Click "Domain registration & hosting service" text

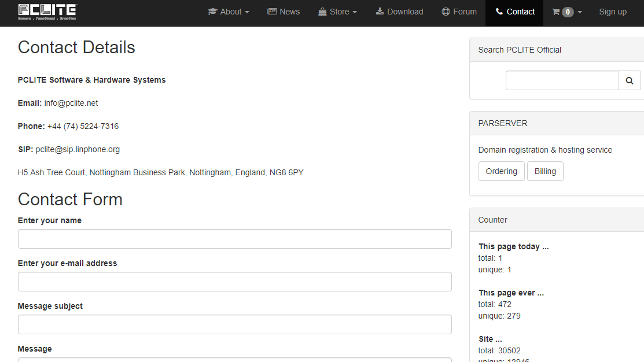tap(545, 150)
